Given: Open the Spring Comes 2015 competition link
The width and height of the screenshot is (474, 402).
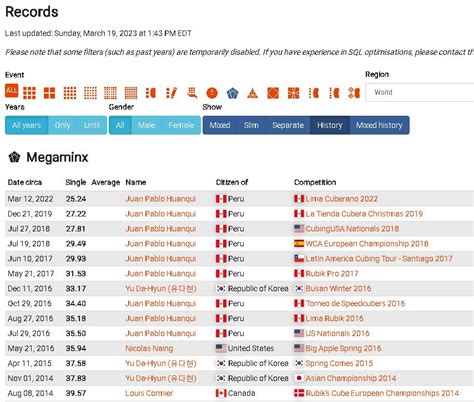Looking at the screenshot, I should click(x=339, y=363).
